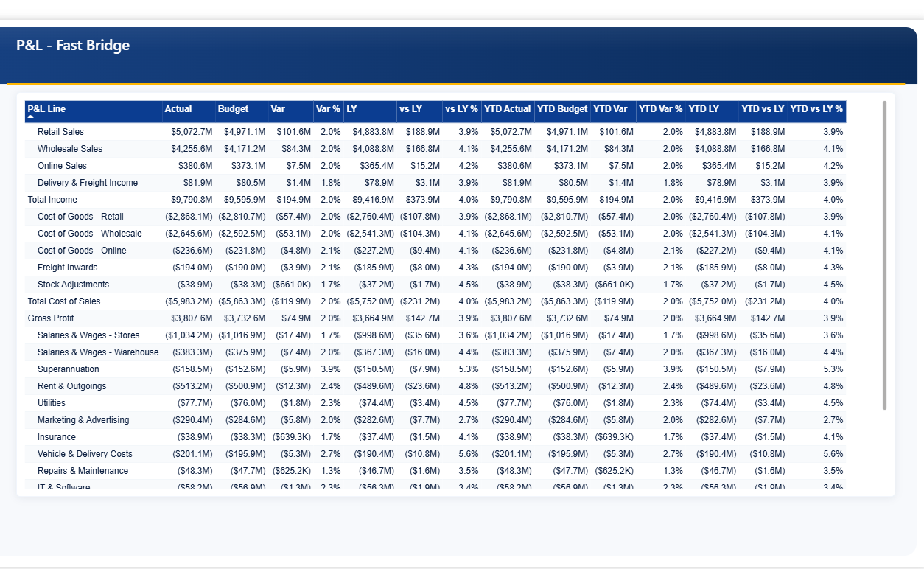Click the Vehicle & Delivery Costs row label

pyautogui.click(x=85, y=454)
